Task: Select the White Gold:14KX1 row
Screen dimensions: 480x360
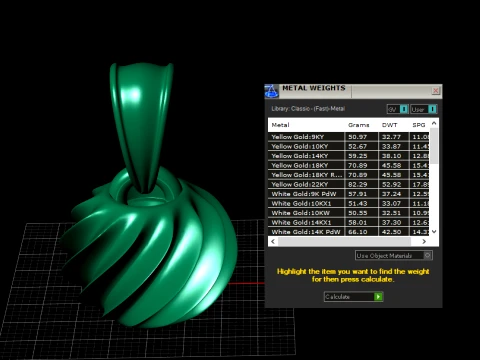Action: pos(349,222)
